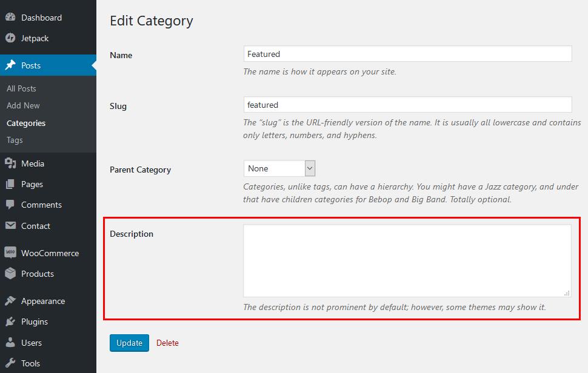Click the Media library icon
Viewport: 588px width, 373px height.
click(x=10, y=163)
